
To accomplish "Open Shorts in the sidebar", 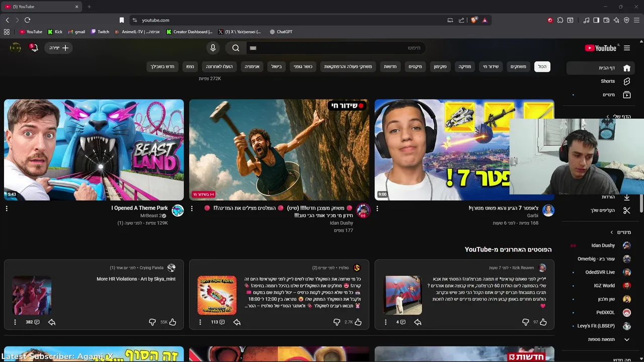I will (601, 81).
